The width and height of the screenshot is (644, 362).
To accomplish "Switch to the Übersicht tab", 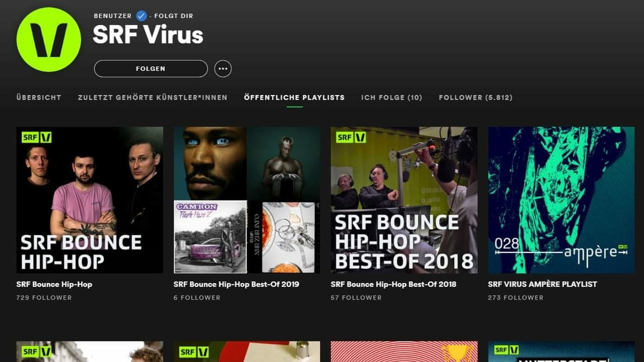I will [39, 98].
